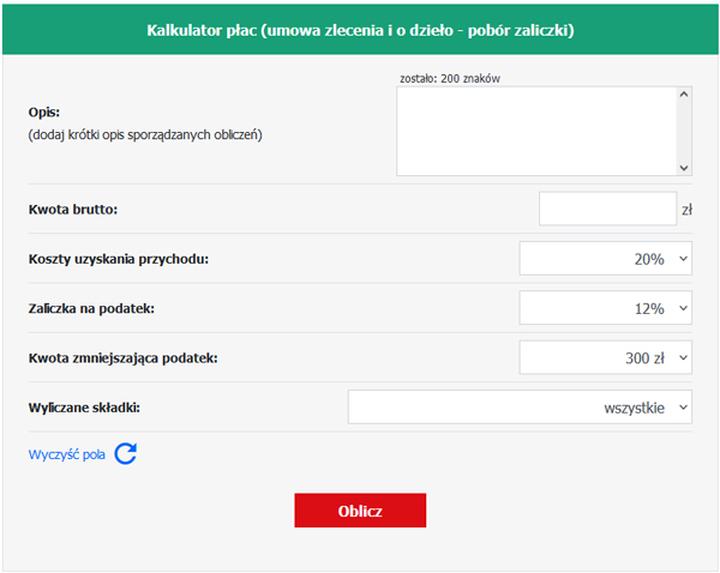Open the Kwota zmniejszająca podatek 300 zł dropdown
Viewport: 720px width, 573px height.
[605, 357]
